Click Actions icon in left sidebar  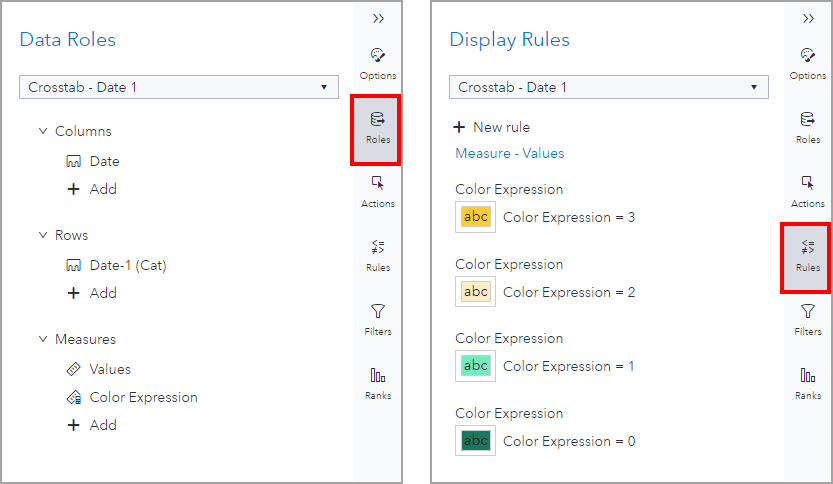pos(377,190)
